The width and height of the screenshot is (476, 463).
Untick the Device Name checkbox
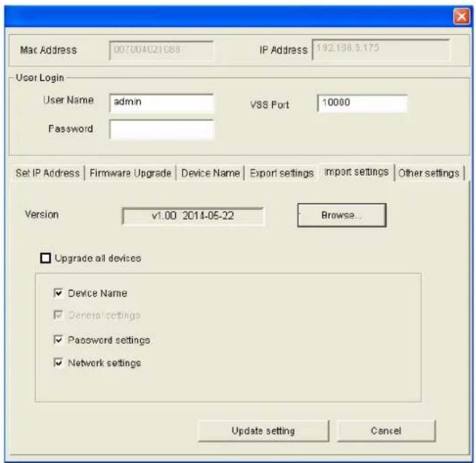(58, 293)
